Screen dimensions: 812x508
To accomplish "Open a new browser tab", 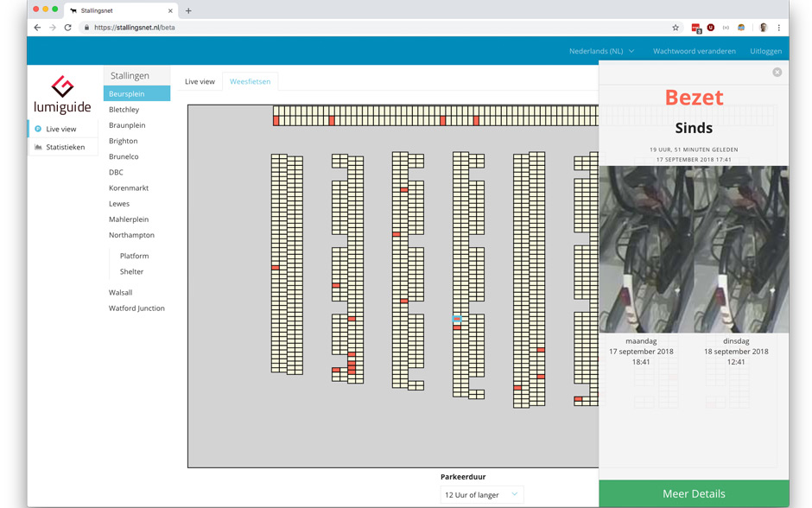I will [188, 10].
